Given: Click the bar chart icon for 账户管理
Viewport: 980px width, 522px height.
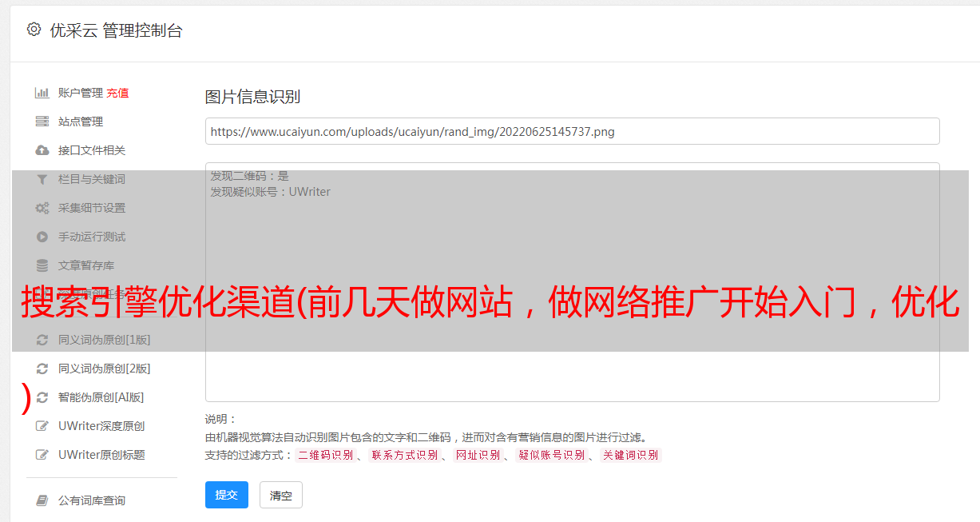Looking at the screenshot, I should pyautogui.click(x=42, y=93).
